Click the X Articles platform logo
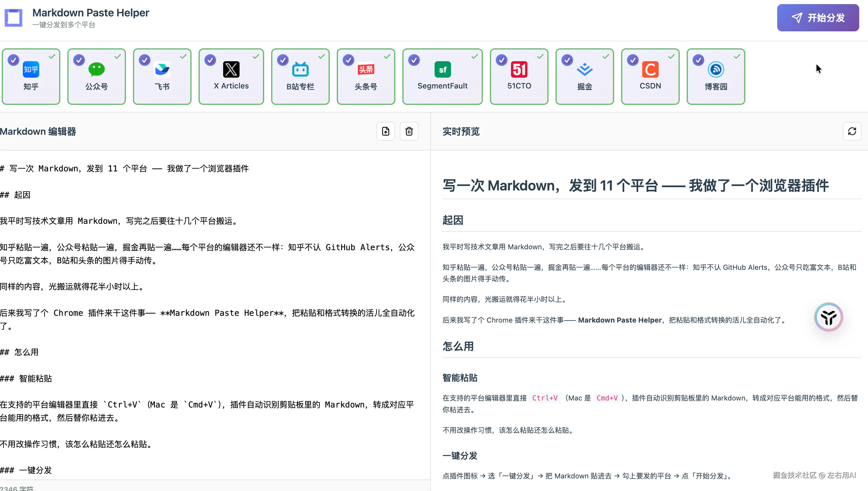 click(x=231, y=69)
